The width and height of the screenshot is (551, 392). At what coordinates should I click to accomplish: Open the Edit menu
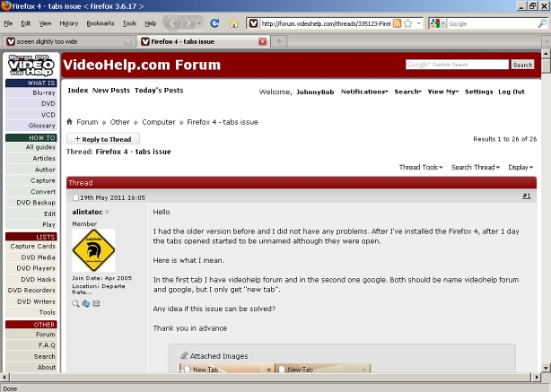(x=26, y=23)
